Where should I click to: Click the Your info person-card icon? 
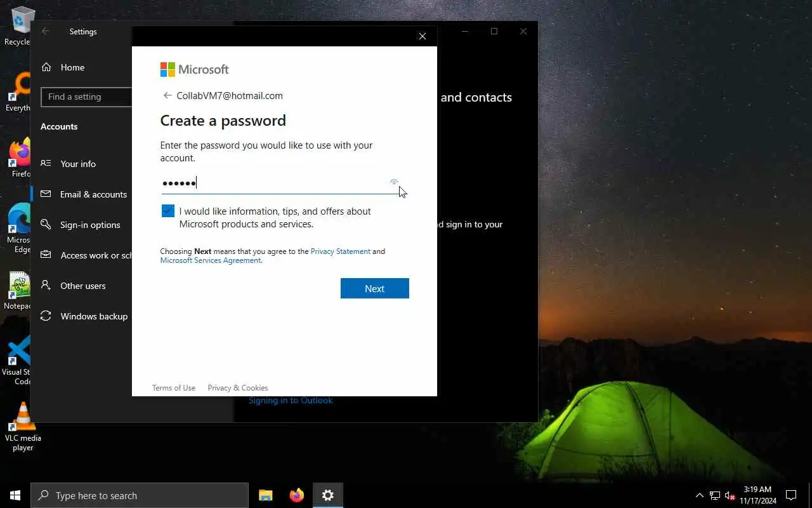click(x=46, y=163)
